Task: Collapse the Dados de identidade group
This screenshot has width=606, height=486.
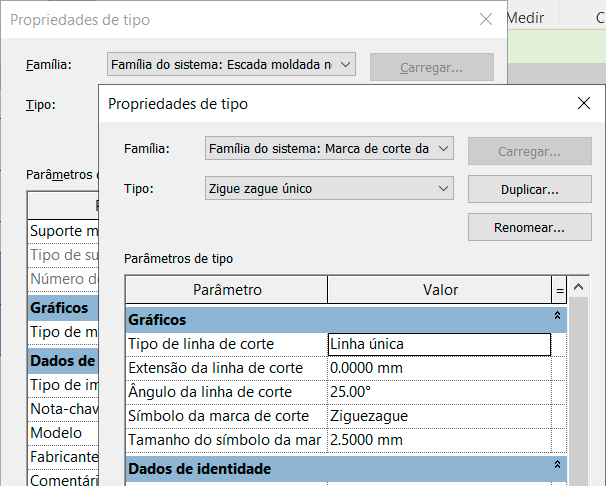Action: 558,466
